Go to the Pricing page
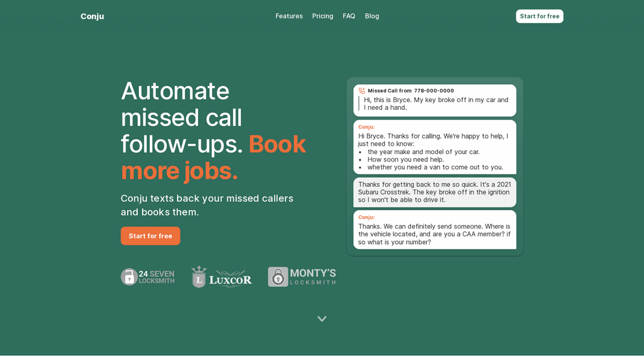Image resolution: width=644 pixels, height=363 pixels. [323, 16]
